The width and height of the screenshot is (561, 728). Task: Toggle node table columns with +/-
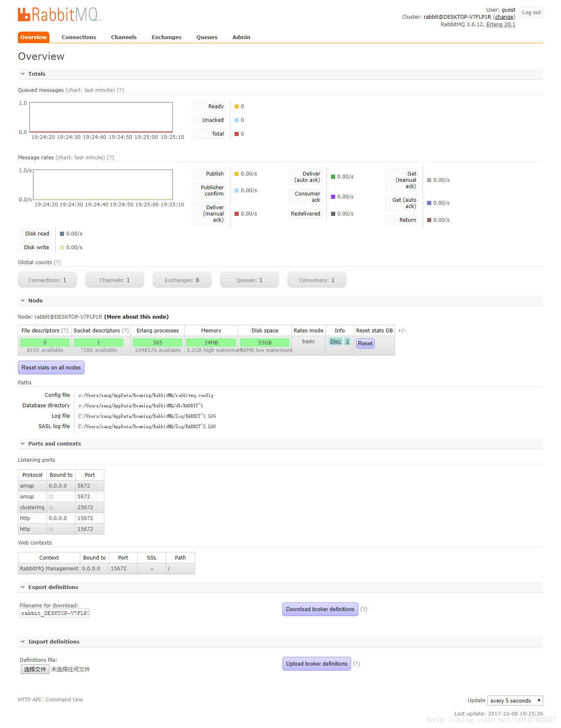point(401,331)
